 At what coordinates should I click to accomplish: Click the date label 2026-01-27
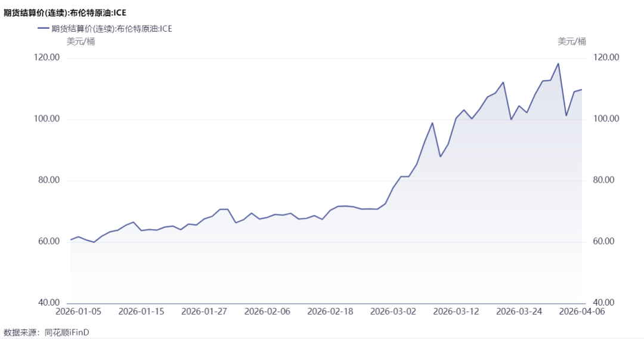pos(204,312)
